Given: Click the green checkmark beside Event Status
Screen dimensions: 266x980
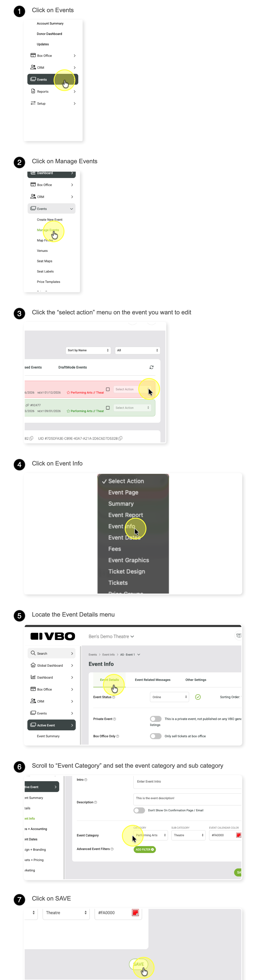Looking at the screenshot, I should (x=198, y=697).
